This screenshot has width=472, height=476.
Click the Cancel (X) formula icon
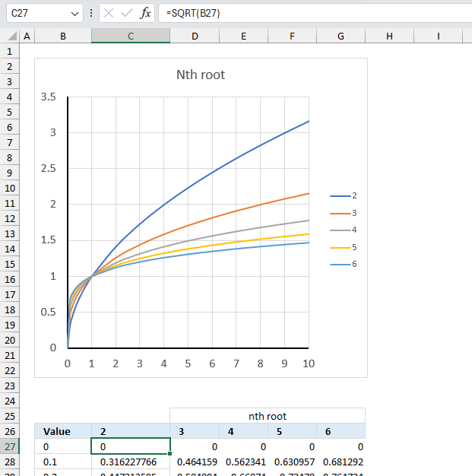click(x=109, y=13)
